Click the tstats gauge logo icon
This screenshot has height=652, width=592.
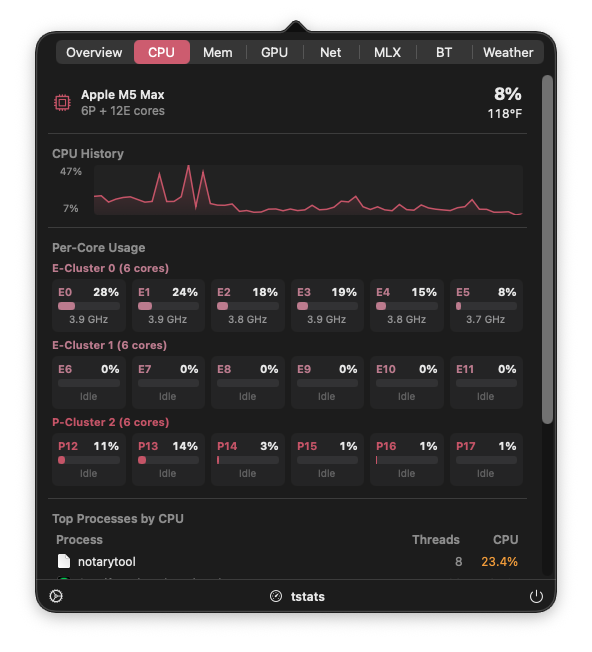[276, 596]
